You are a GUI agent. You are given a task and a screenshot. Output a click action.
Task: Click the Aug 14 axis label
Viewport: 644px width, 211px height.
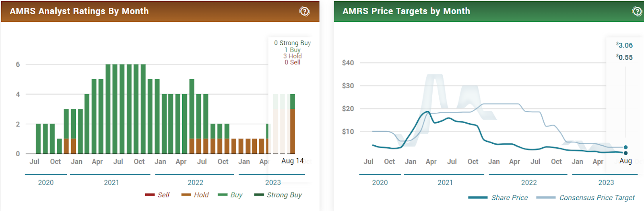[x=293, y=161]
